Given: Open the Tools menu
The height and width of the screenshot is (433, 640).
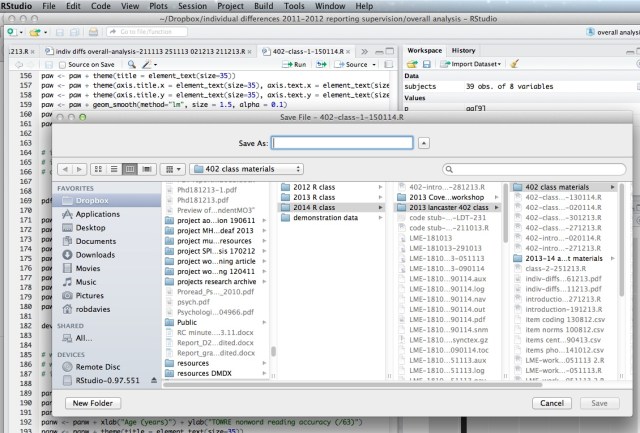Looking at the screenshot, I should [294, 6].
